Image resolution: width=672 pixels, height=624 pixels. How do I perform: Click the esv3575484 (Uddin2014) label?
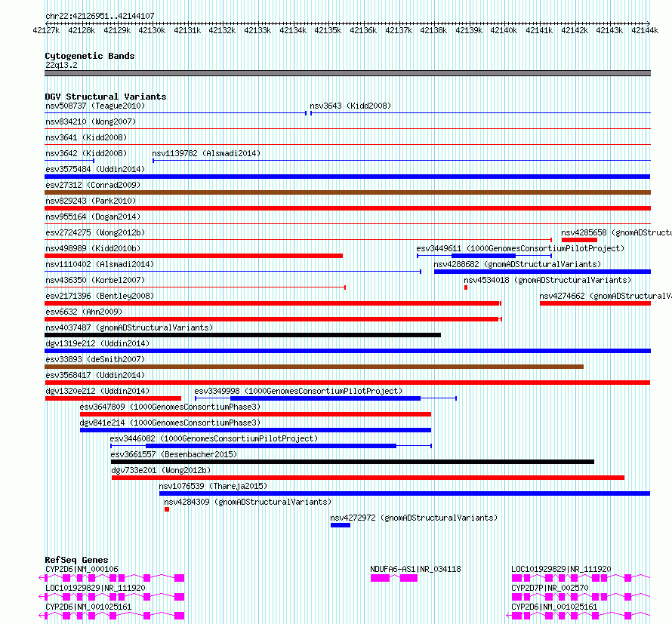[x=95, y=169]
